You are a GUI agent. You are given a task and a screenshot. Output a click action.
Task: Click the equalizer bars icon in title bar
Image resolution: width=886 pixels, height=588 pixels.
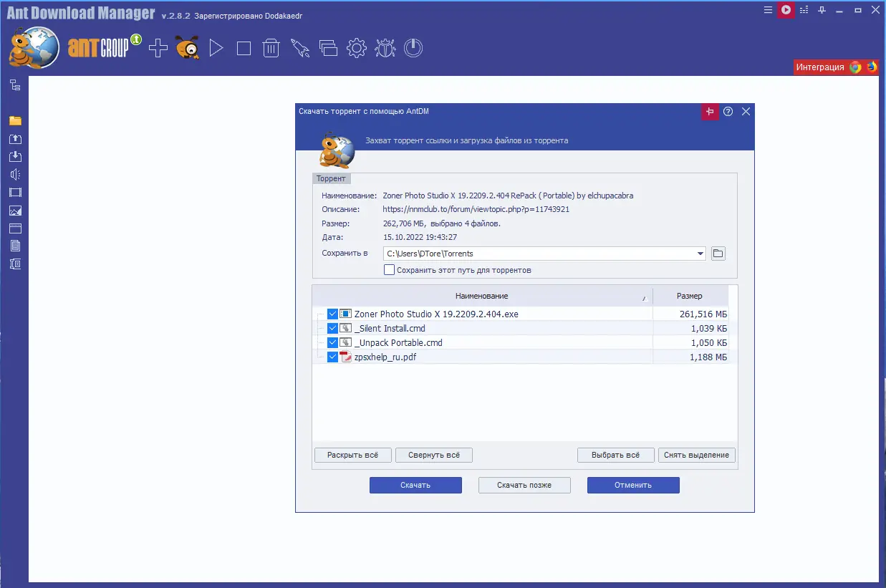tap(804, 10)
